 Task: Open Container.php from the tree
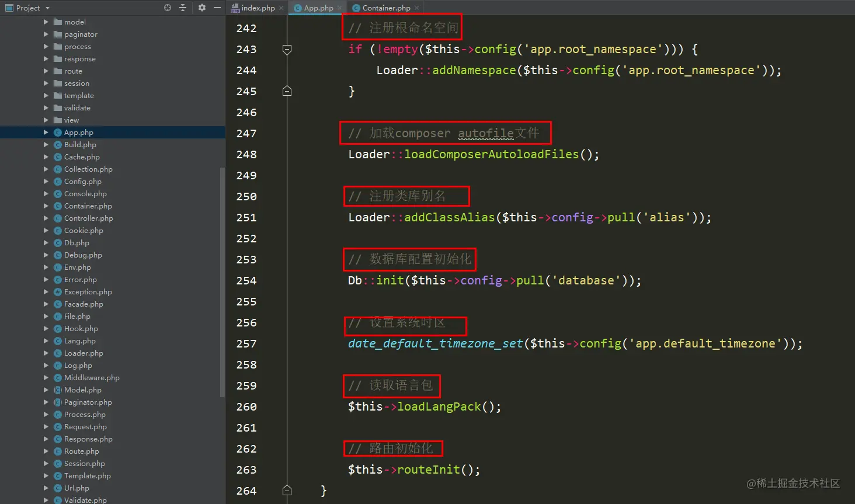point(88,206)
